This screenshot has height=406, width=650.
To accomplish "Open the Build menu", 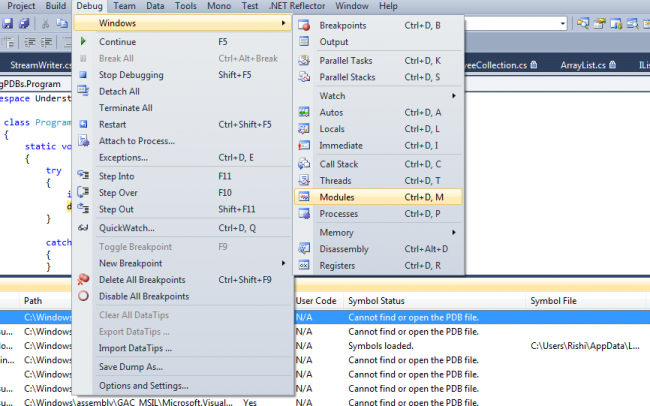I will tap(56, 6).
